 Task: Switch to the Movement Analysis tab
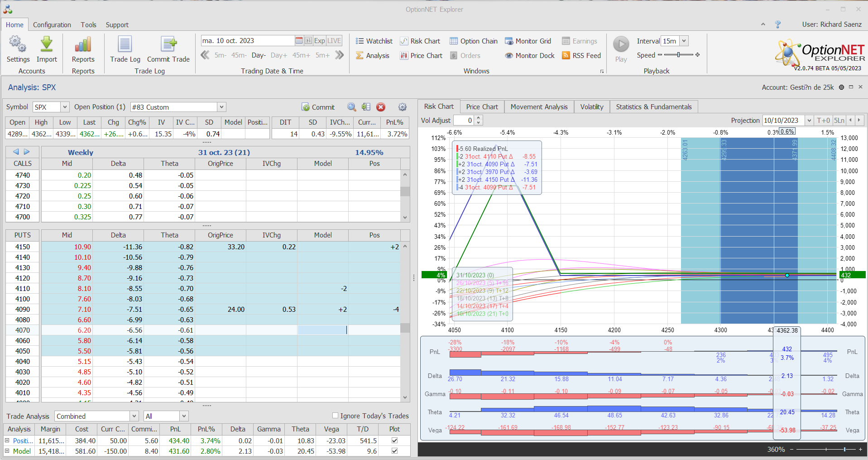coord(539,107)
